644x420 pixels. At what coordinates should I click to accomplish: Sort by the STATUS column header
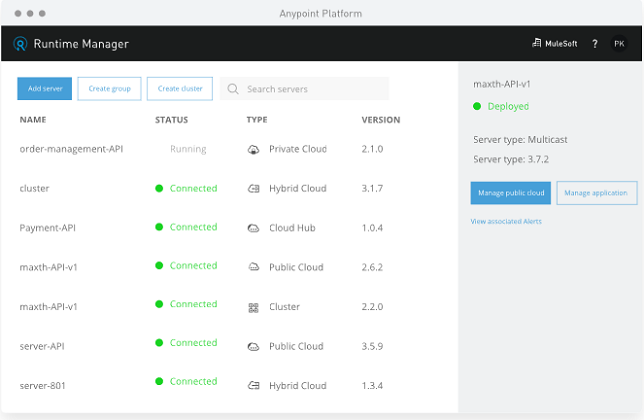171,120
